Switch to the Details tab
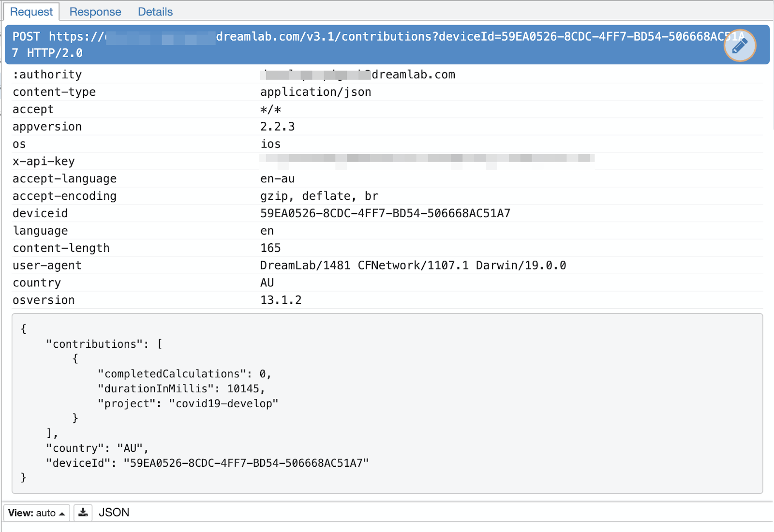 point(155,12)
